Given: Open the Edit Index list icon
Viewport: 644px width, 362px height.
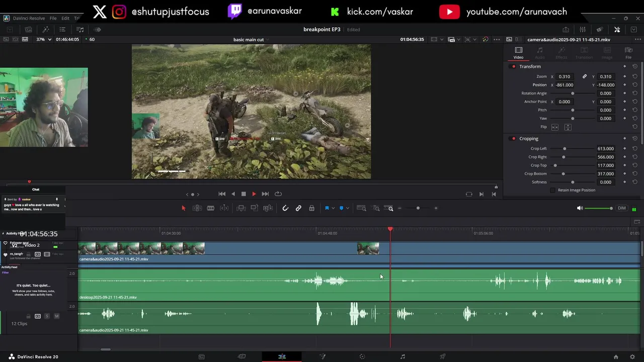Looking at the screenshot, I should click(62, 30).
